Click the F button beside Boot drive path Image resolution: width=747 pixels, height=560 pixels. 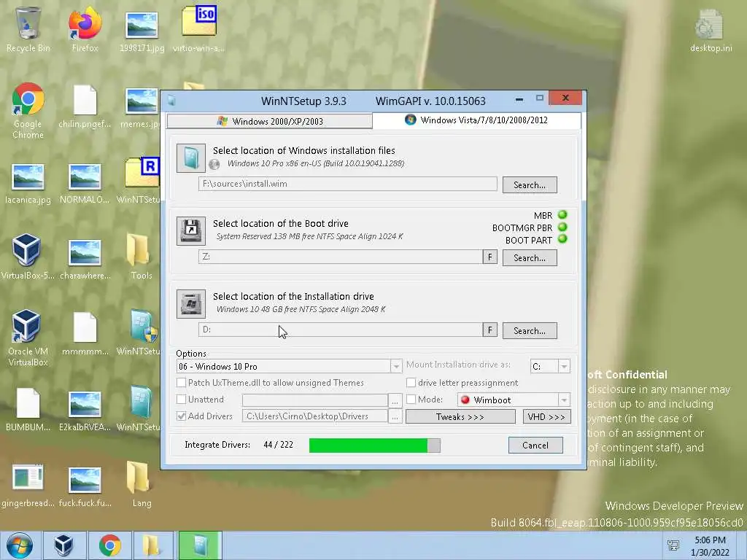(x=489, y=257)
